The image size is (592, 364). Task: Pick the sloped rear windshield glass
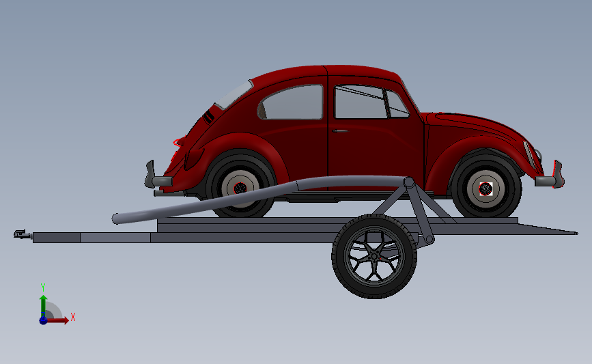pyautogui.click(x=234, y=95)
